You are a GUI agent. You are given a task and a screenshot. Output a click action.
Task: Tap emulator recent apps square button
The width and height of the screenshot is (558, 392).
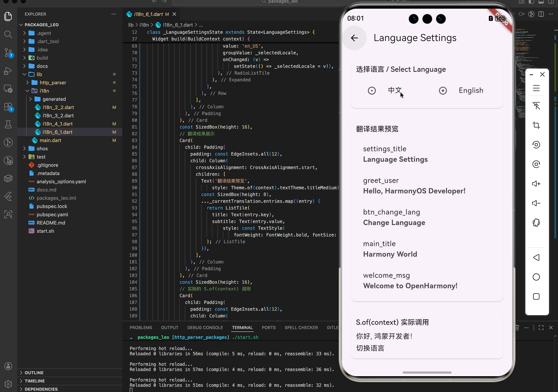(536, 296)
